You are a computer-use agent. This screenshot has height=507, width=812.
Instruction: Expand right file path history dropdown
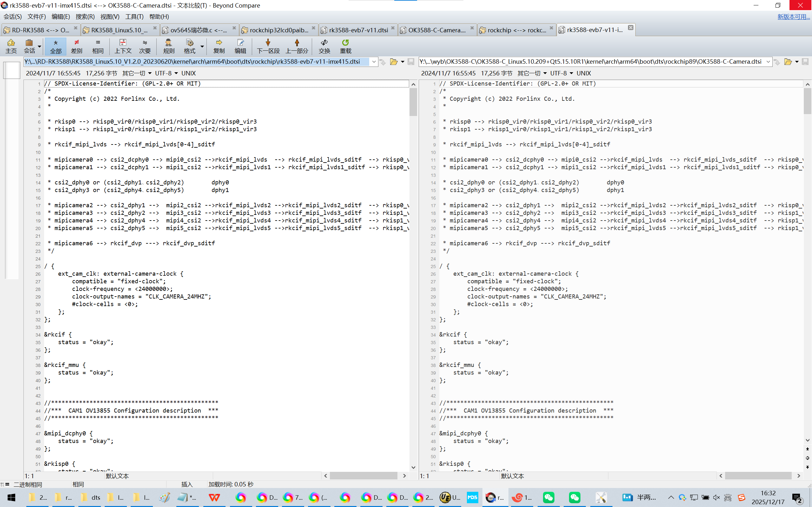(x=768, y=62)
